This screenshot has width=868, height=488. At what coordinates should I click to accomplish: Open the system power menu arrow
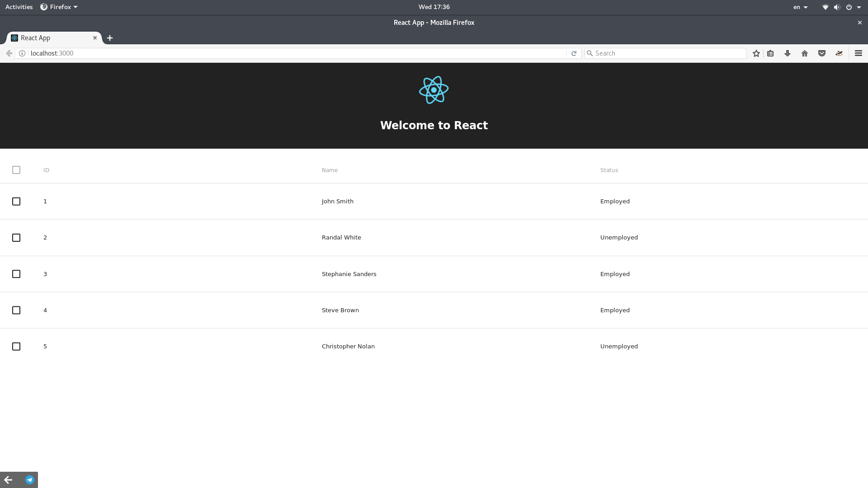click(859, 7)
